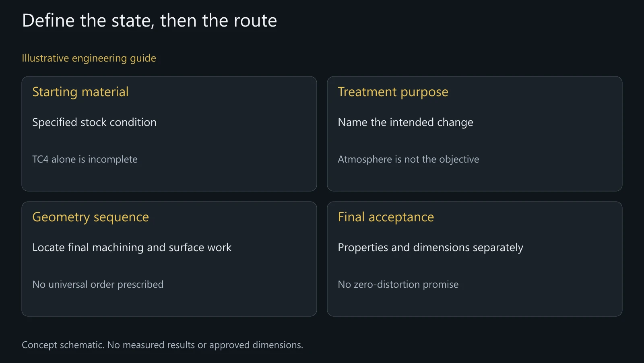Open the Final acceptance card heading
The image size is (644, 363).
coord(386,217)
